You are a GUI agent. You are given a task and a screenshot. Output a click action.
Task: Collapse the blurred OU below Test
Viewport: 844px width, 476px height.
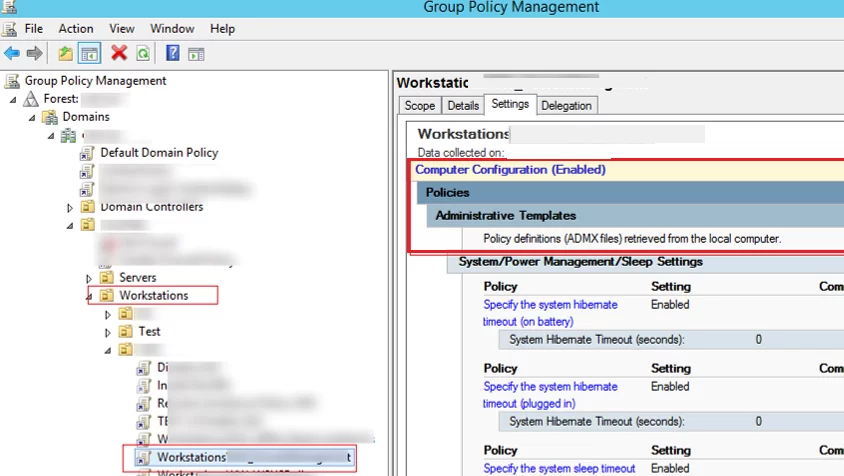108,351
